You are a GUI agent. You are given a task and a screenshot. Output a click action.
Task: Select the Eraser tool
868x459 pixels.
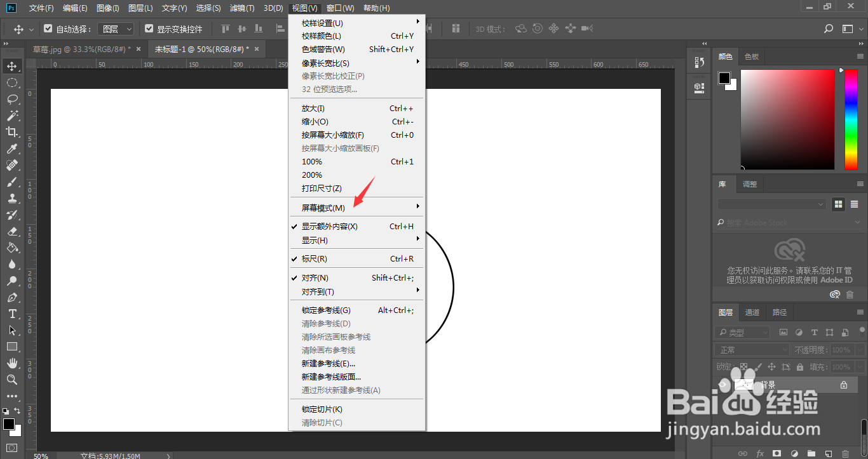click(x=12, y=231)
